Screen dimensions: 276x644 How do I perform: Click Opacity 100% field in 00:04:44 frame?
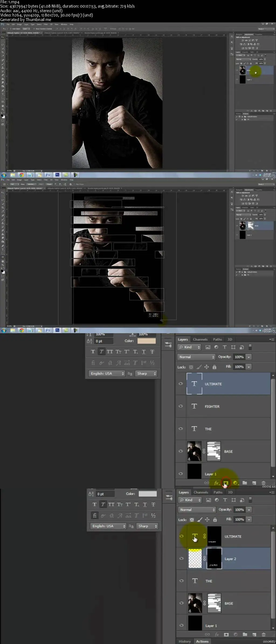point(239,357)
